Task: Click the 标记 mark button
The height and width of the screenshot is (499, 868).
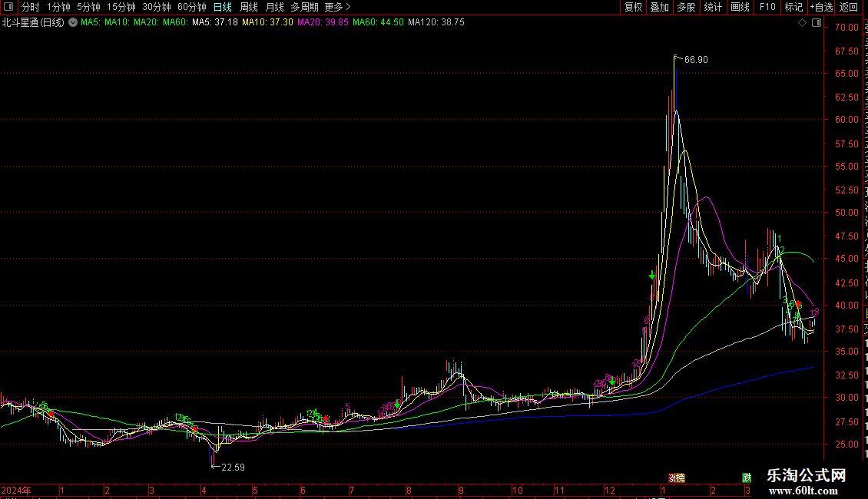Action: 793,7
